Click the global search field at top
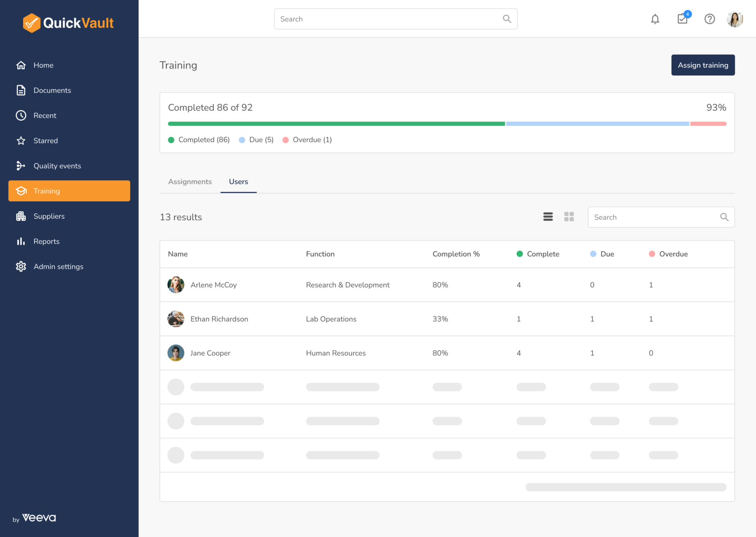This screenshot has width=756, height=537. click(390, 19)
